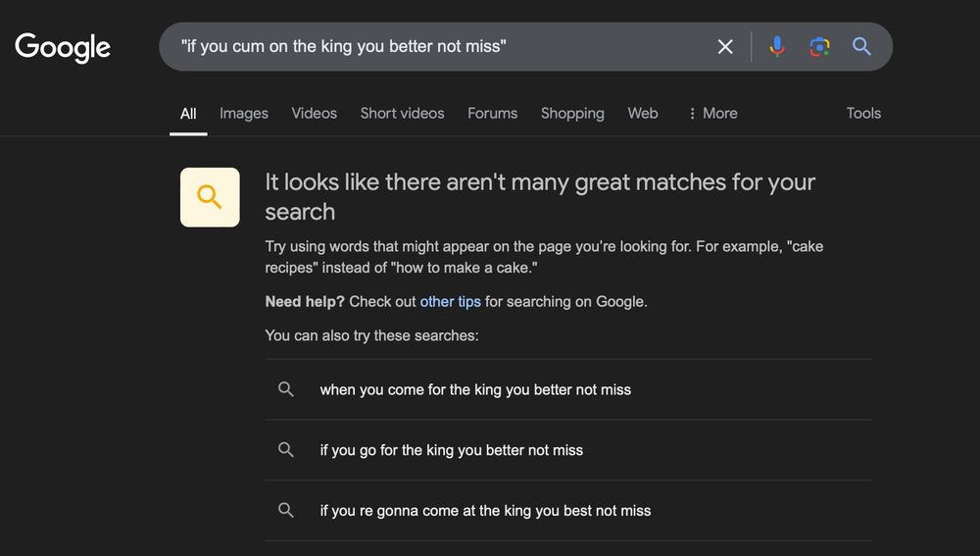The image size is (980, 556).
Task: Open the Tools options
Action: pyautogui.click(x=863, y=113)
